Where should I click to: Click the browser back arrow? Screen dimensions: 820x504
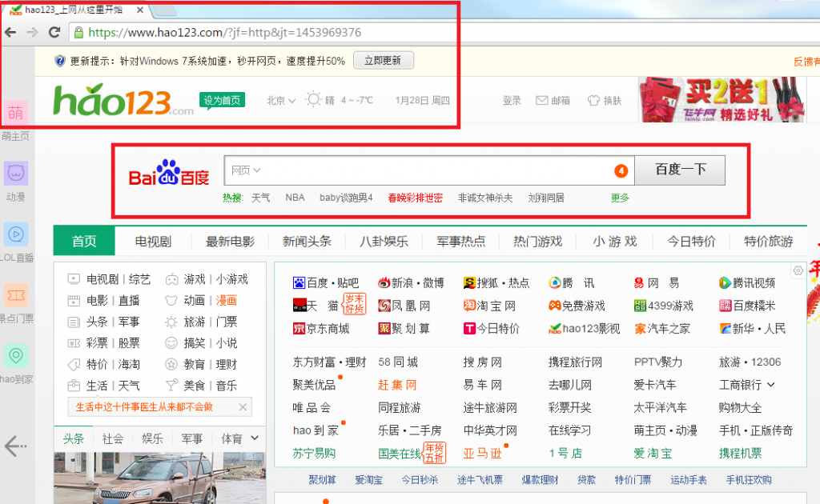pos(10,33)
